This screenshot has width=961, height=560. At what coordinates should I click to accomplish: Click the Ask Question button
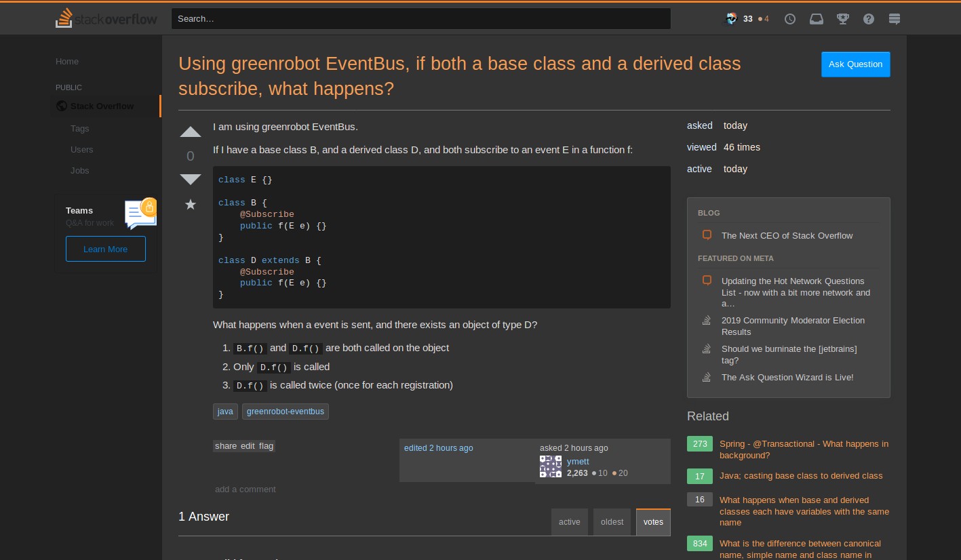tap(855, 64)
